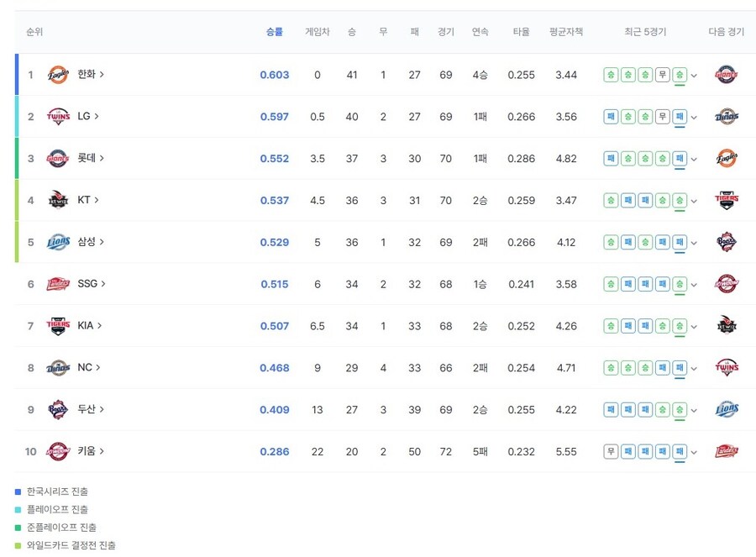Expand 키움's recent games details
756x557 pixels.
point(692,453)
